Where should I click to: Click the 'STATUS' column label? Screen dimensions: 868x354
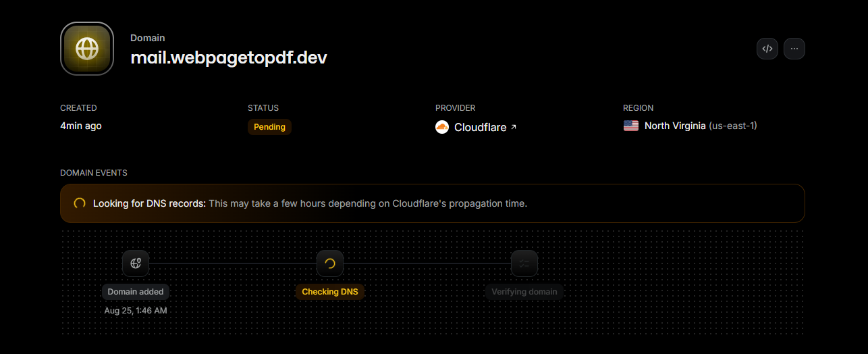[263, 108]
